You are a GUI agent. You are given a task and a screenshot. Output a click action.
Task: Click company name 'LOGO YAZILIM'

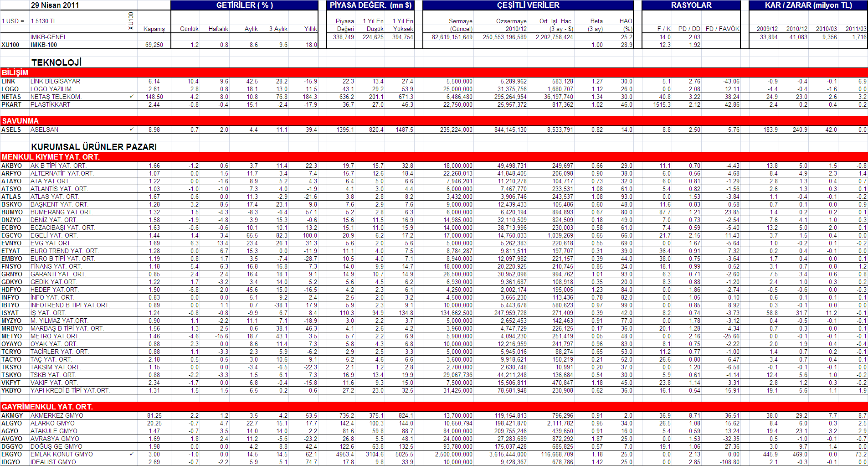pos(51,89)
